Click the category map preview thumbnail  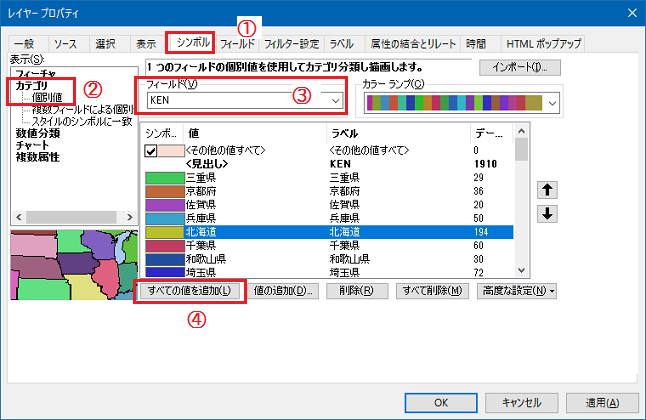(74, 265)
